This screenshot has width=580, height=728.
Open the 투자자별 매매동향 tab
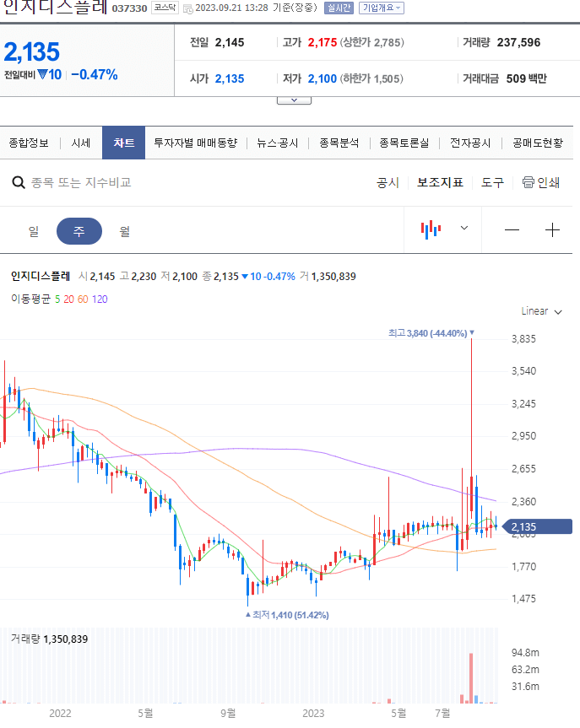196,143
